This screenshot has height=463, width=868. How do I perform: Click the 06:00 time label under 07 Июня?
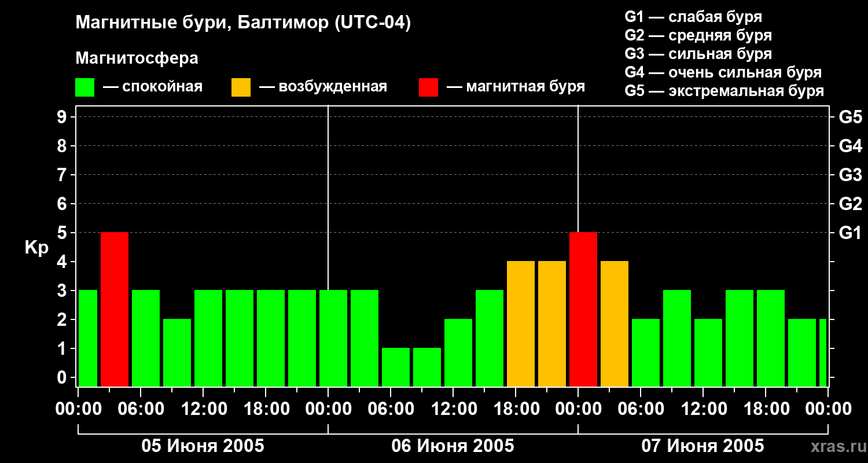pos(641,409)
